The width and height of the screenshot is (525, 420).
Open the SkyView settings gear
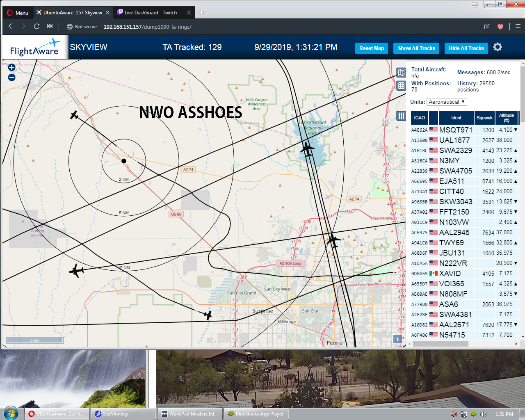coord(498,47)
